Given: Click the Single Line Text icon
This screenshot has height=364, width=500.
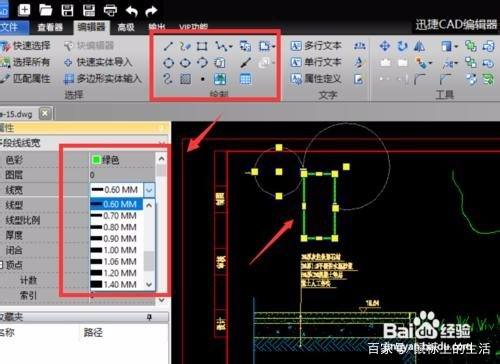Looking at the screenshot, I should coord(296,62).
